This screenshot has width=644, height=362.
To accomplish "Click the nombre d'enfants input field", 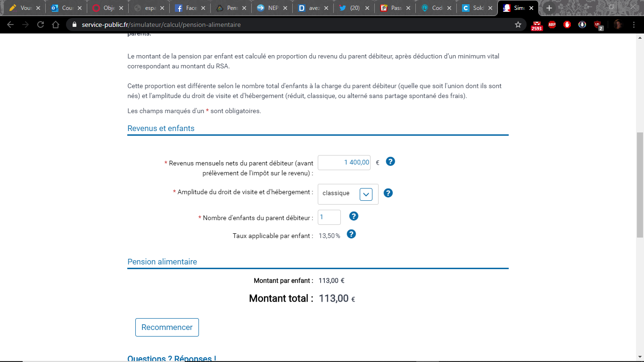I will pos(329,217).
